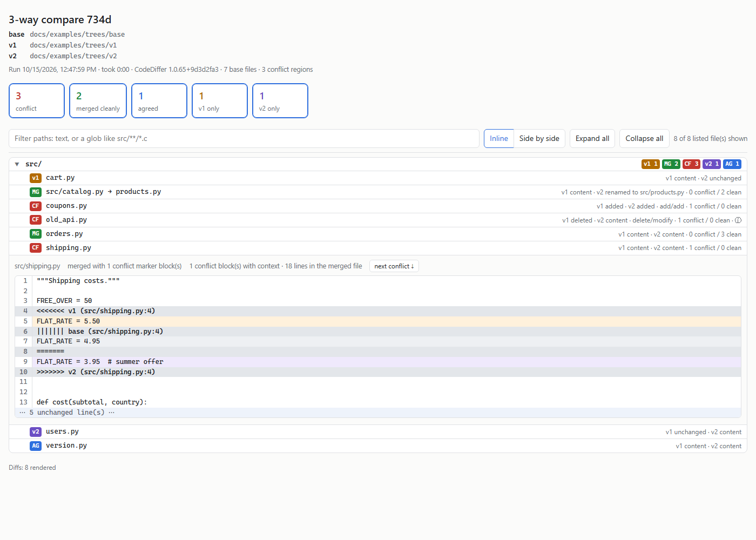Viewport: 756px width, 540px height.
Task: Click the AG badge beside version.py
Action: 36,446
